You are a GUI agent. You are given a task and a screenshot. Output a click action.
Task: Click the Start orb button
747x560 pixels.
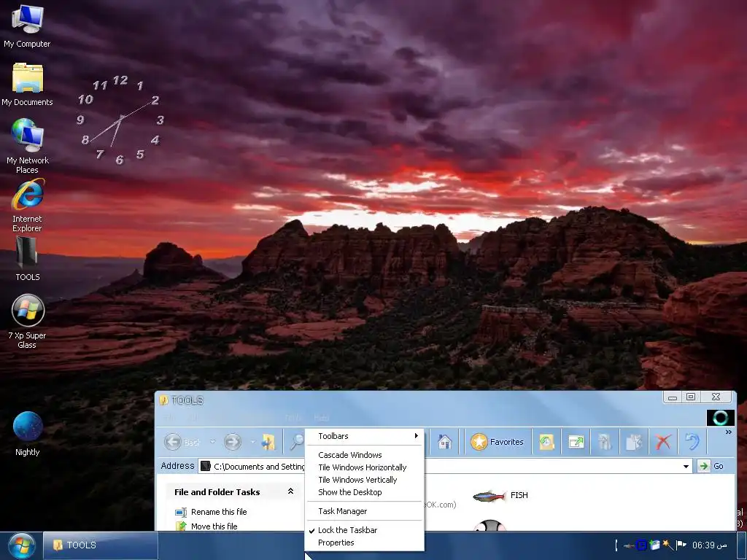pyautogui.click(x=21, y=545)
